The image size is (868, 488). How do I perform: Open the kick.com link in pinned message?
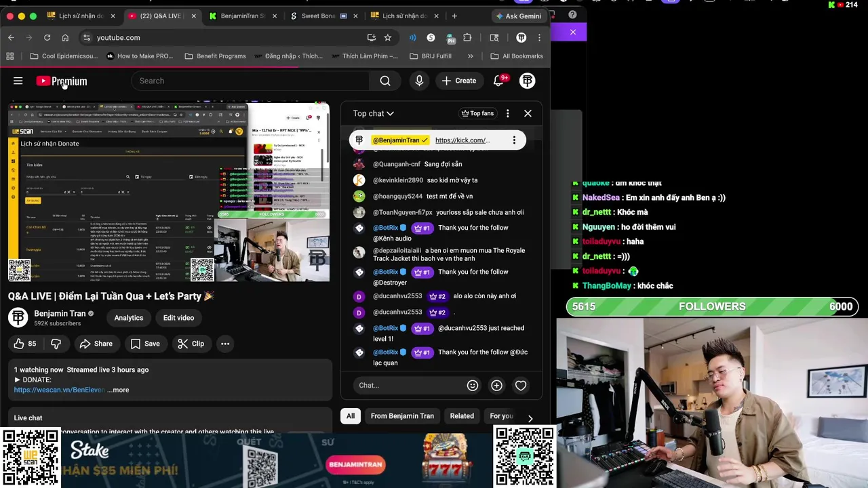click(462, 140)
